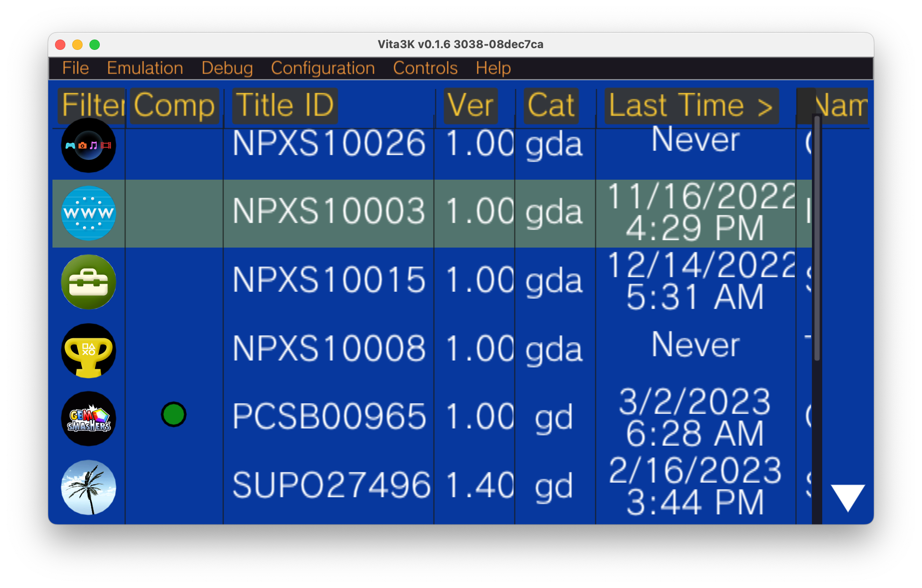
Task: Click Never in the NPXS10026 row
Action: click(695, 139)
